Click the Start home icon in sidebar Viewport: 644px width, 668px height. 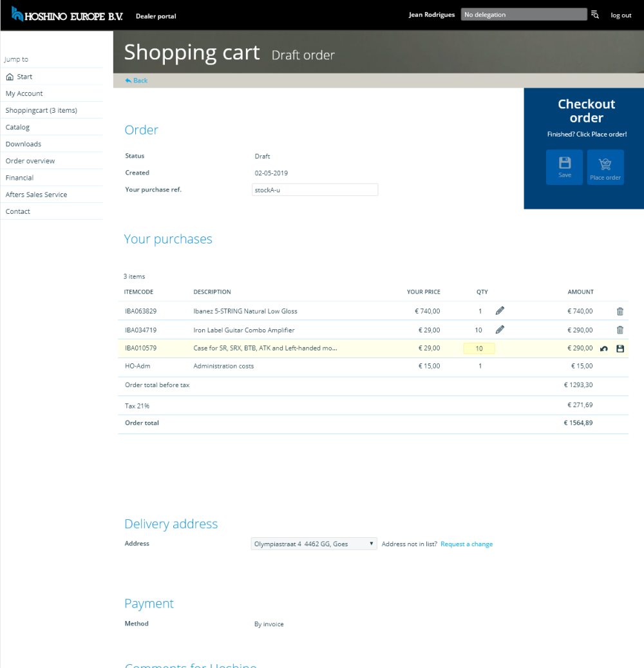pos(10,77)
